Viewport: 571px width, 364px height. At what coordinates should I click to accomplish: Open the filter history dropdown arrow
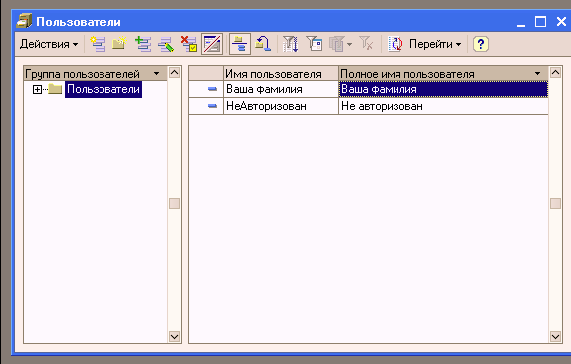pos(350,44)
